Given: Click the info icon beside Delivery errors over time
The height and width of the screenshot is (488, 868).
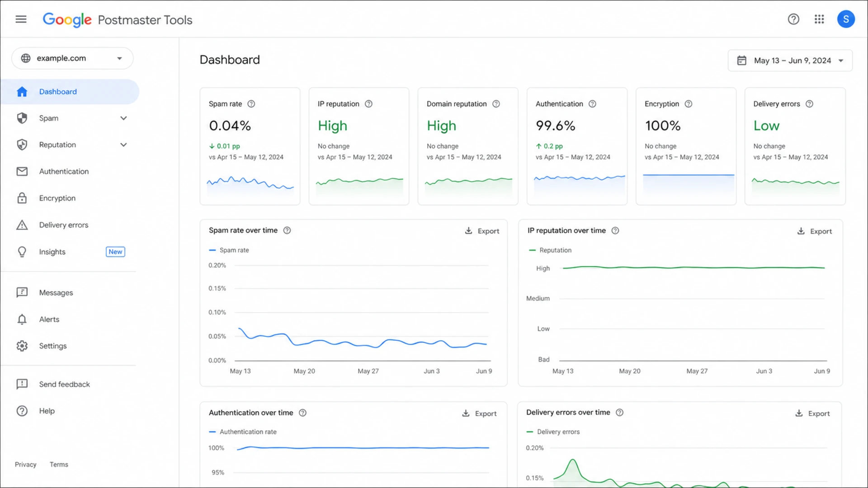Looking at the screenshot, I should click(620, 413).
